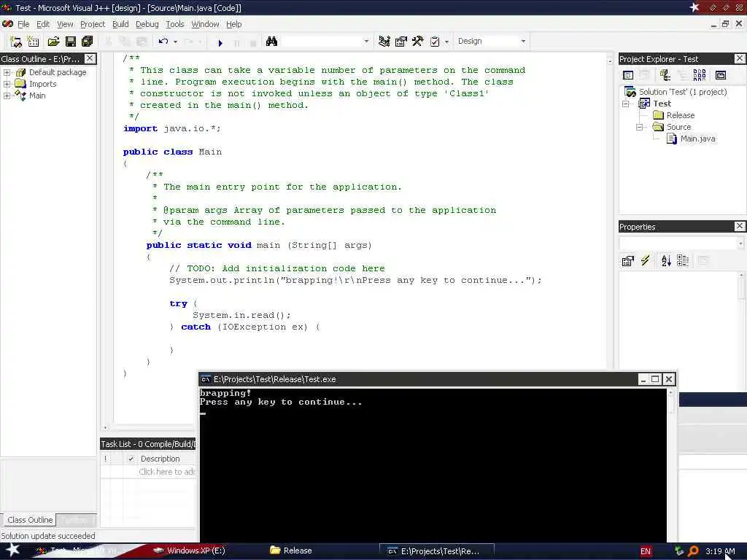Open the Start button star icon on taskbar
Image resolution: width=747 pixels, height=560 pixels.
pos(12,550)
